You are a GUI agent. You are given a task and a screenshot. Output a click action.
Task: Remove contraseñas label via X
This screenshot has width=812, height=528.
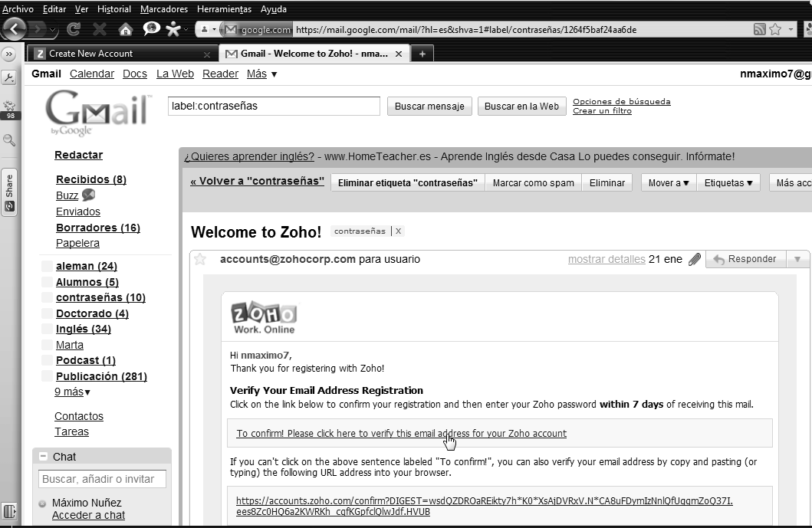pyautogui.click(x=398, y=231)
